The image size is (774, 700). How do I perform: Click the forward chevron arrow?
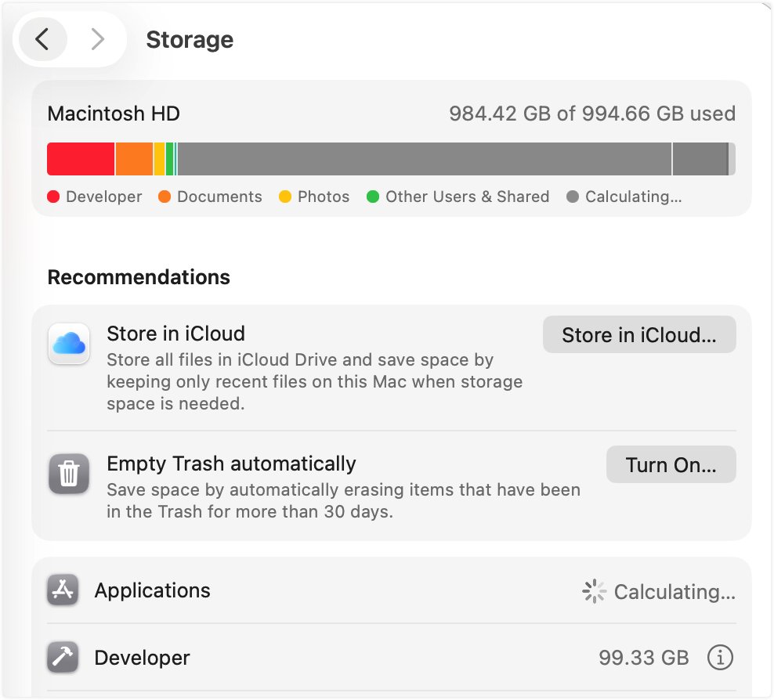tap(97, 39)
